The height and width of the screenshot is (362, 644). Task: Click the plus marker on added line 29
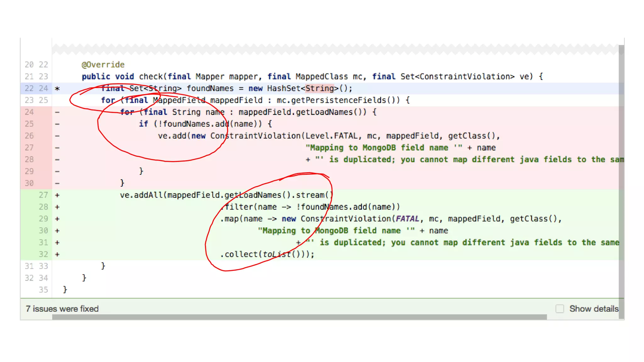[57, 219]
